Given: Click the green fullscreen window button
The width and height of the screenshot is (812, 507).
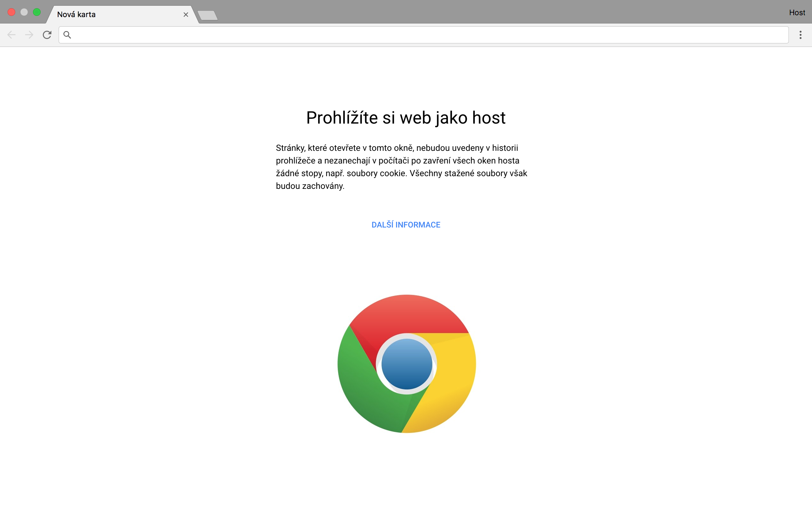Looking at the screenshot, I should coord(37,12).
